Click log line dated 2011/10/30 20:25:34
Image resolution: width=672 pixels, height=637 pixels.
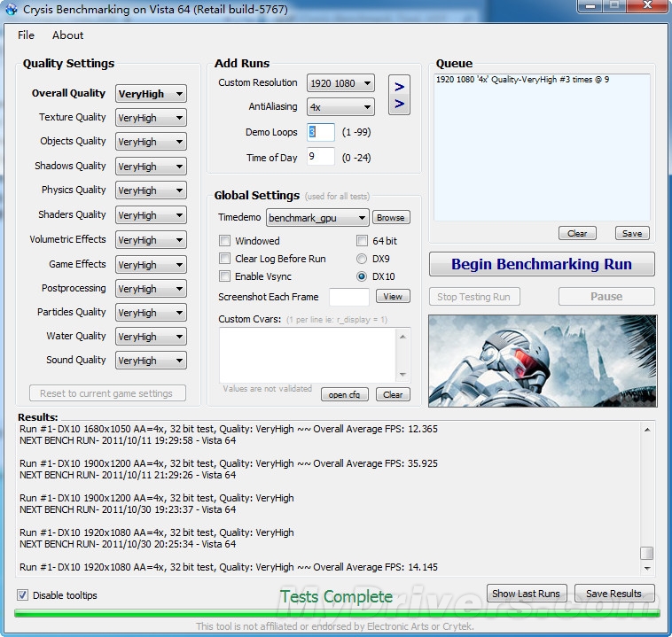128,544
